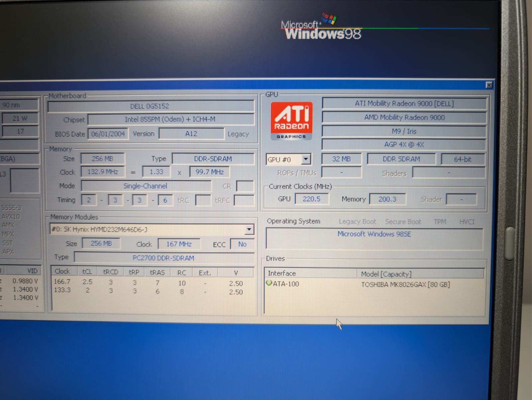
Task: Click the 0.9880 V VID value
Action: [x=25, y=281]
